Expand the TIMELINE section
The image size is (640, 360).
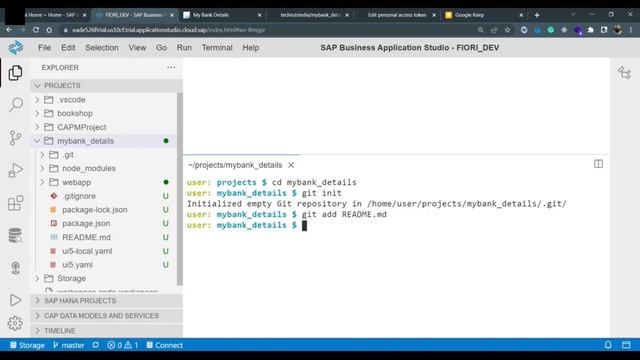(106, 331)
